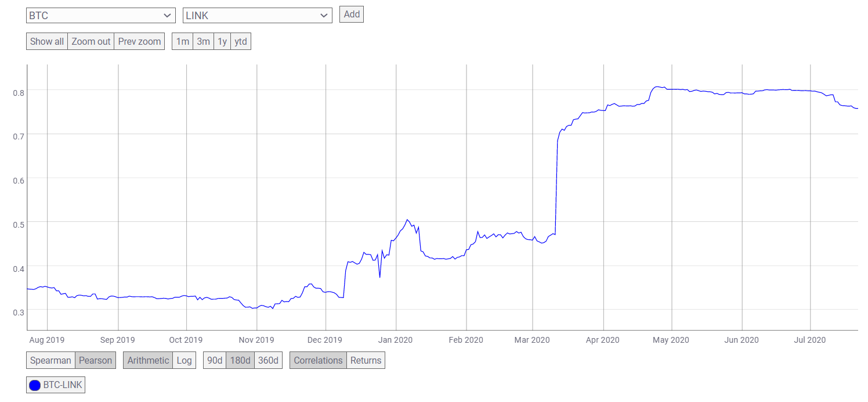Choose the 1y time range
Image resolution: width=868 pixels, height=402 pixels.
coord(222,41)
